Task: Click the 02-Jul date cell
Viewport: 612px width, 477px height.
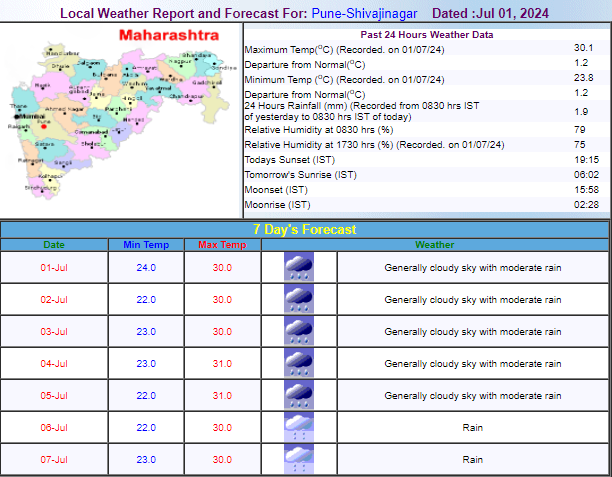Action: [54, 299]
